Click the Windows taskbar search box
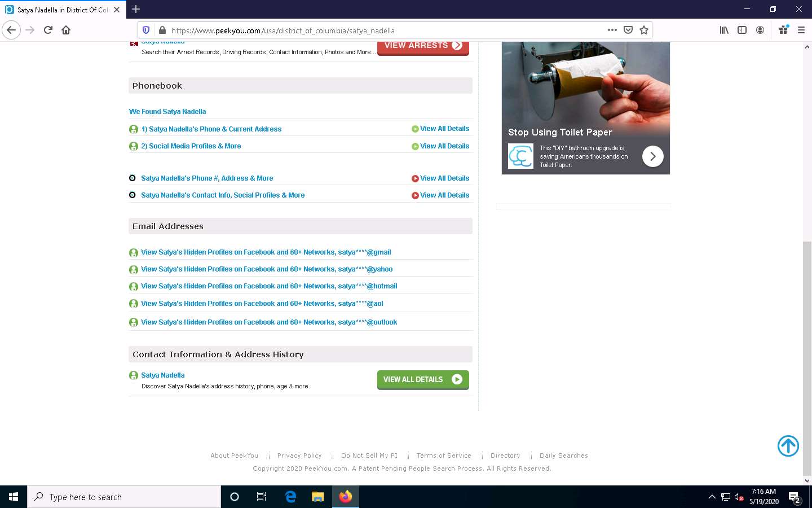 pos(124,497)
